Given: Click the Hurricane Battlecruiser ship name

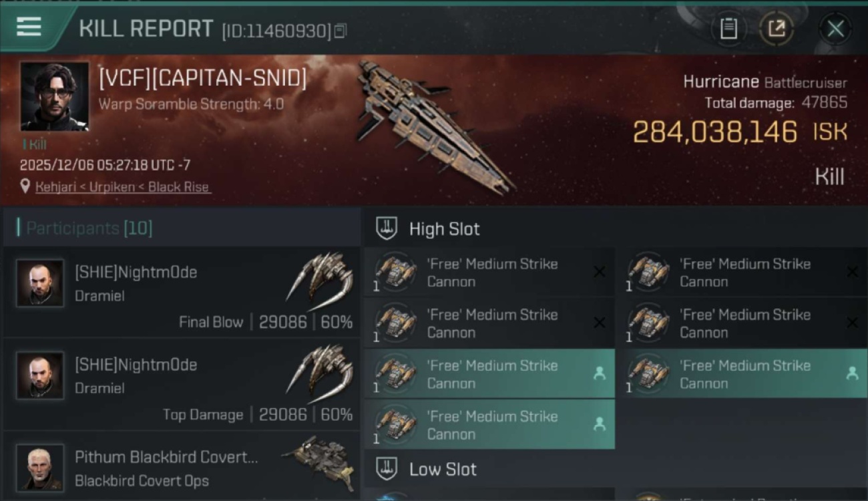Looking at the screenshot, I should pyautogui.click(x=765, y=83).
